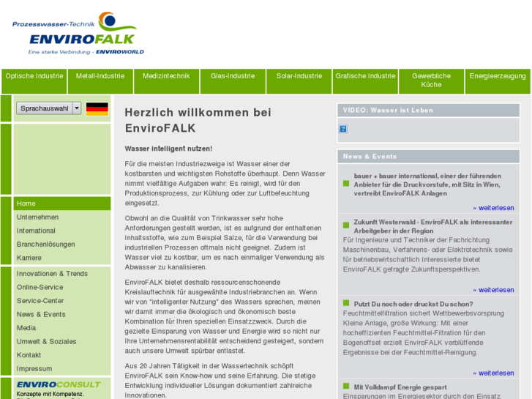Click weiterlesen under bauer + bauer news
Screen dimensions: 532x399
(494, 208)
